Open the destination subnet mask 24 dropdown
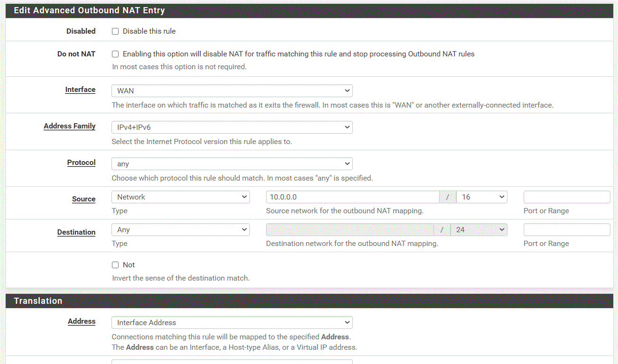Viewport: 618px width, 364px height. [479, 229]
